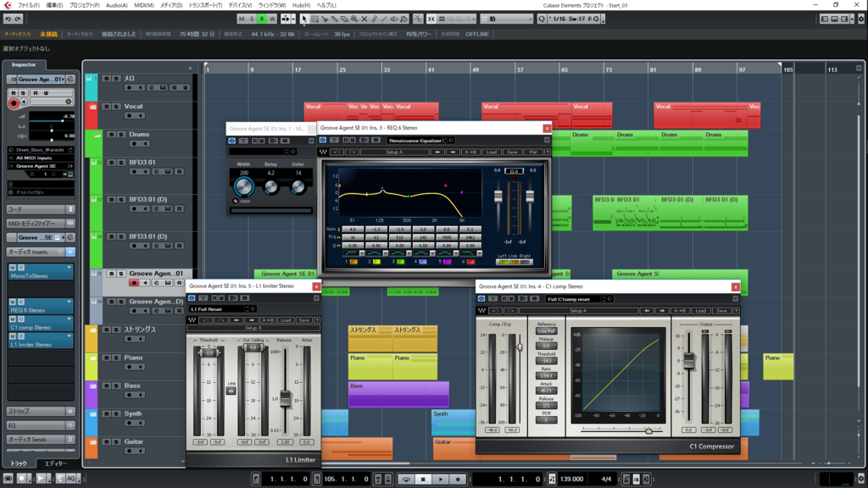
Task: Click the Iterative Quantize Q button
Action: 542,19
